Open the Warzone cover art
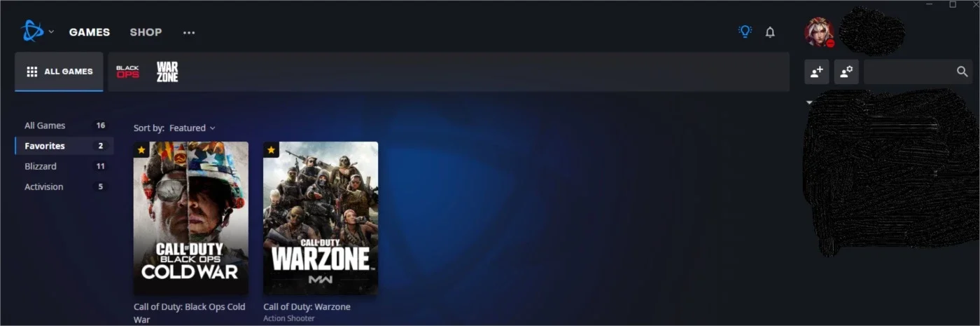Screen dimensions: 980x326 click(x=321, y=218)
